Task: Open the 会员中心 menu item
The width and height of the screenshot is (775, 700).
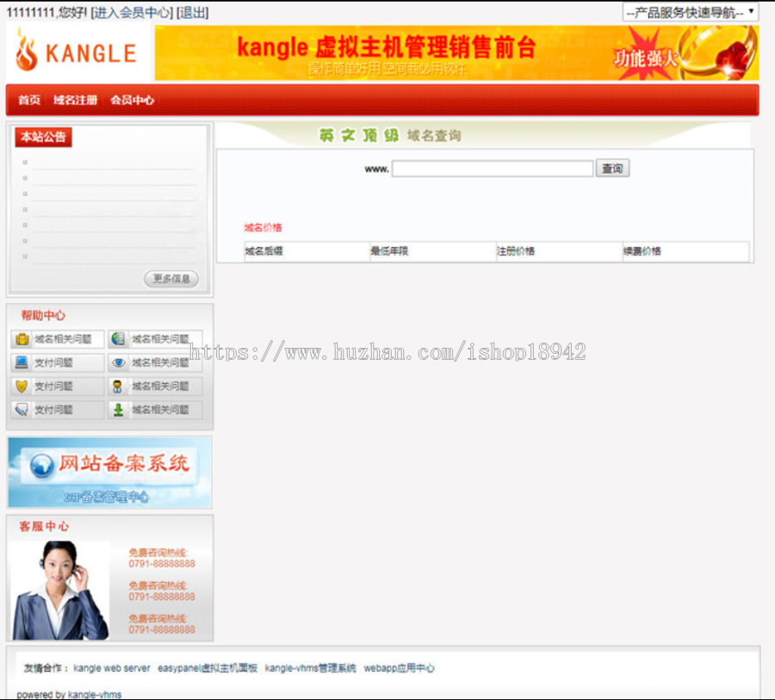Action: click(130, 100)
